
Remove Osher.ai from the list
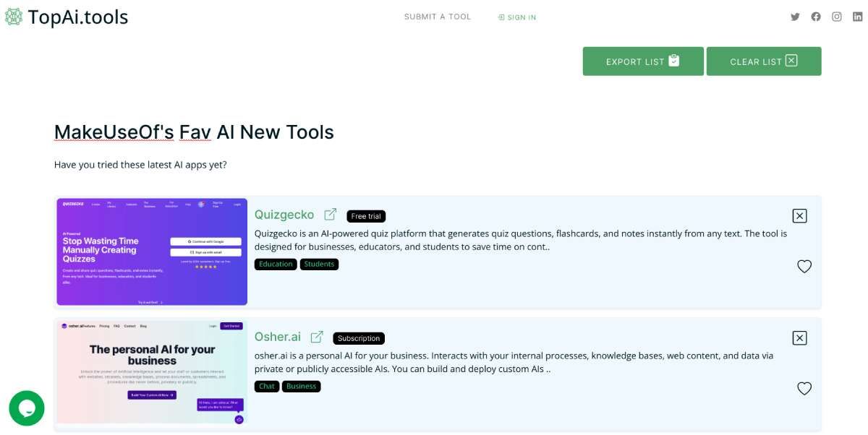(x=799, y=337)
